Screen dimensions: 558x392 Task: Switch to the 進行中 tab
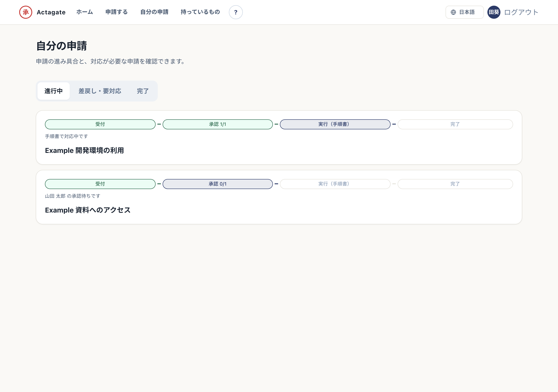click(x=53, y=91)
